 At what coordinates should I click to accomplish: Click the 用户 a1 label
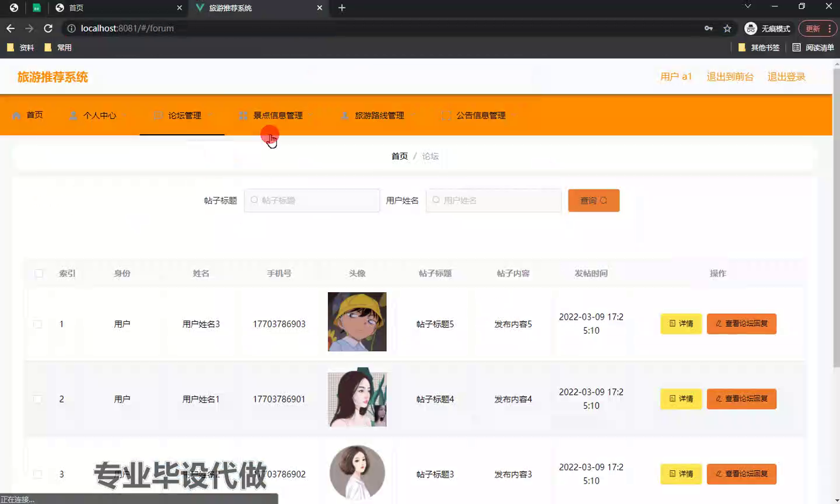(676, 76)
